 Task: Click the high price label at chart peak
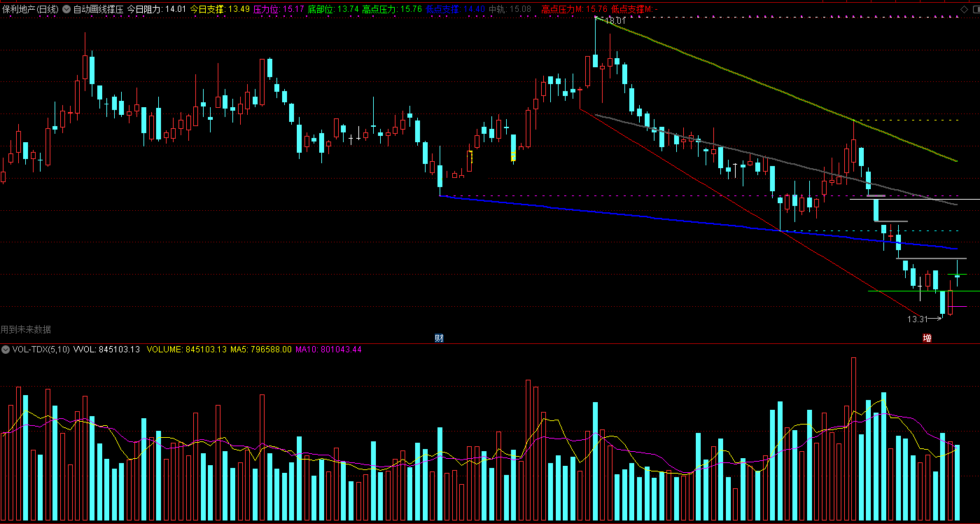pyautogui.click(x=615, y=21)
